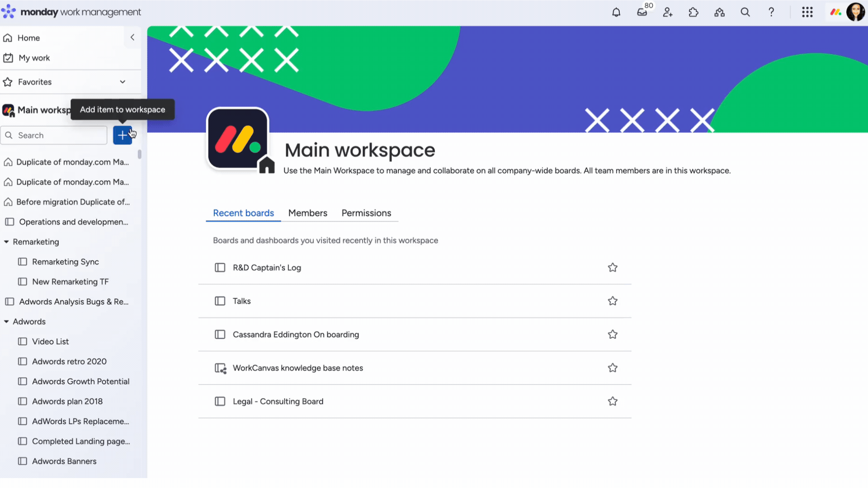Screen dimensions: 868x488
Task: Open Cassandra Eddington On boarding board
Action: [296, 334]
